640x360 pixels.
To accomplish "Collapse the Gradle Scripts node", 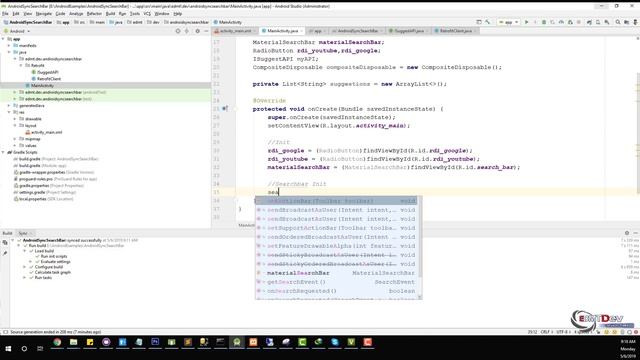I will click(3, 152).
